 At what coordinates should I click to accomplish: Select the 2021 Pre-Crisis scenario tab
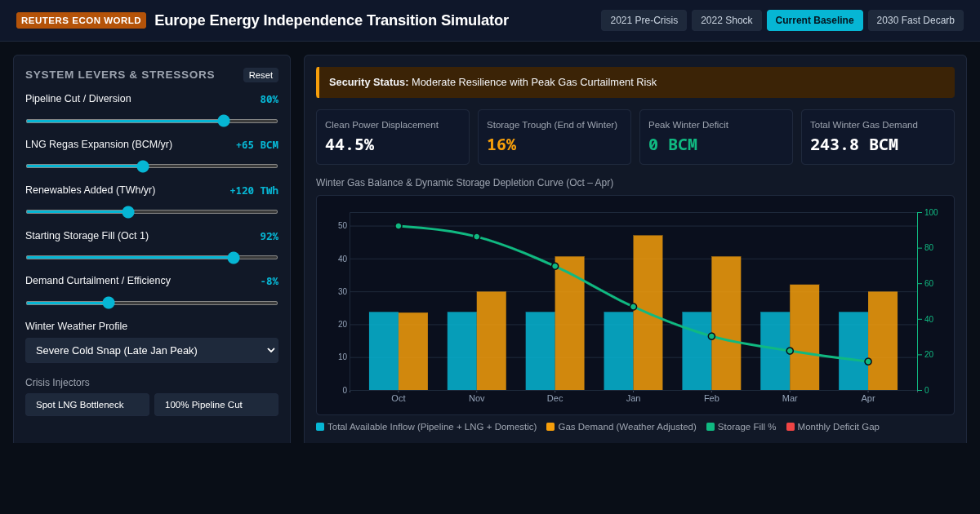pyautogui.click(x=644, y=20)
